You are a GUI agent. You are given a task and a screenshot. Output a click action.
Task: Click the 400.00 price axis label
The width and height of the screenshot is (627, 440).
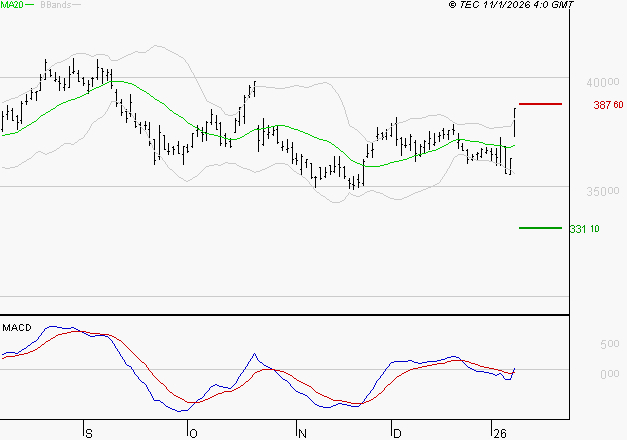[603, 82]
